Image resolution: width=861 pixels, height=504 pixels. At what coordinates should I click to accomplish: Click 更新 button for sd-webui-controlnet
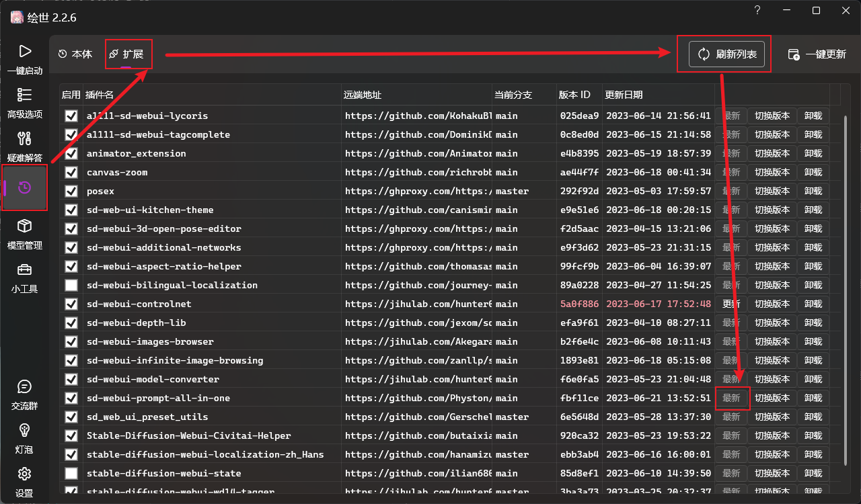tap(731, 304)
